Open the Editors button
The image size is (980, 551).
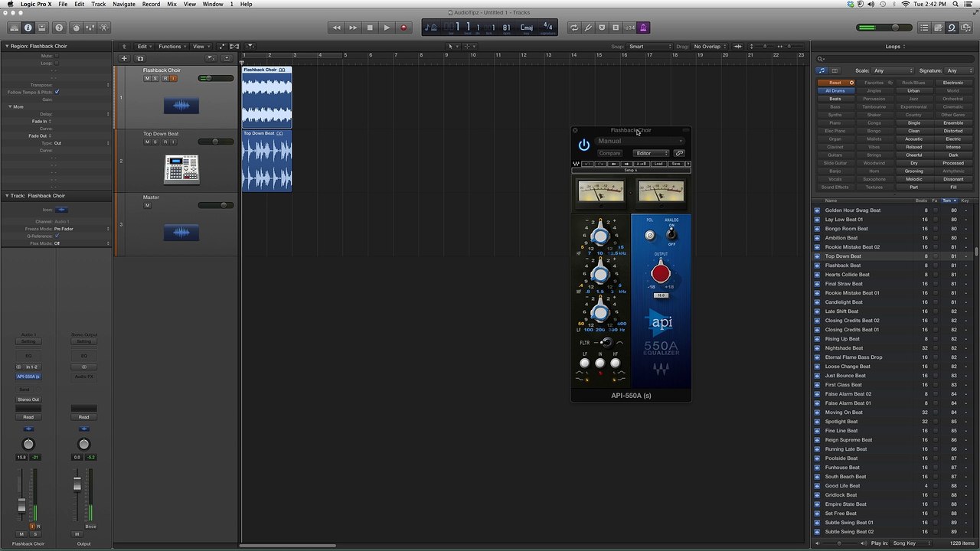pos(104,28)
